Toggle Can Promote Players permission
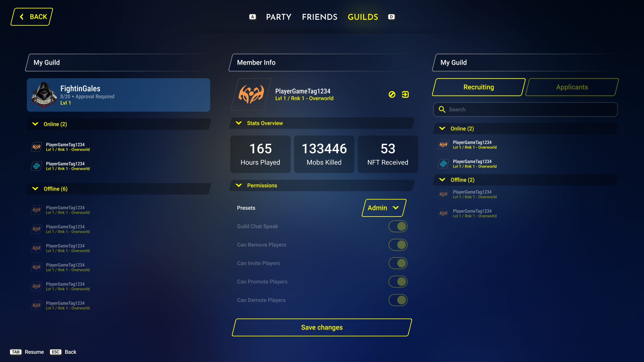Viewport: 644px width, 362px height. coord(398,282)
